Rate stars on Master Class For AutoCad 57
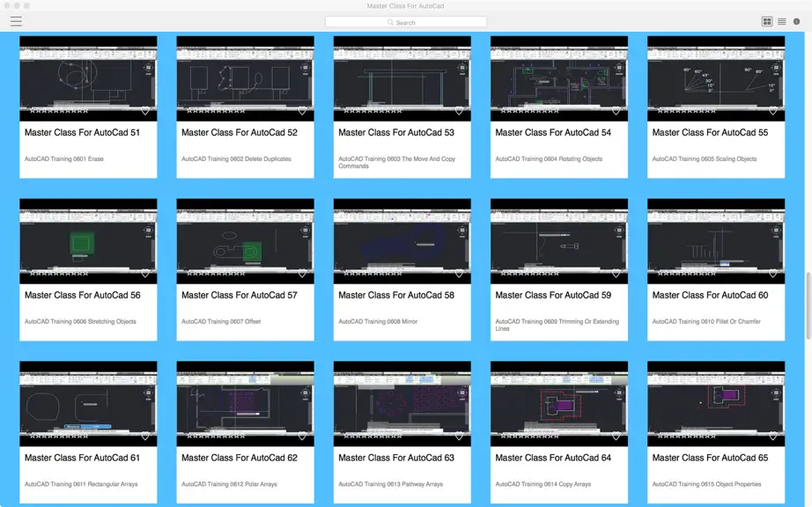The image size is (812, 507). [216, 273]
